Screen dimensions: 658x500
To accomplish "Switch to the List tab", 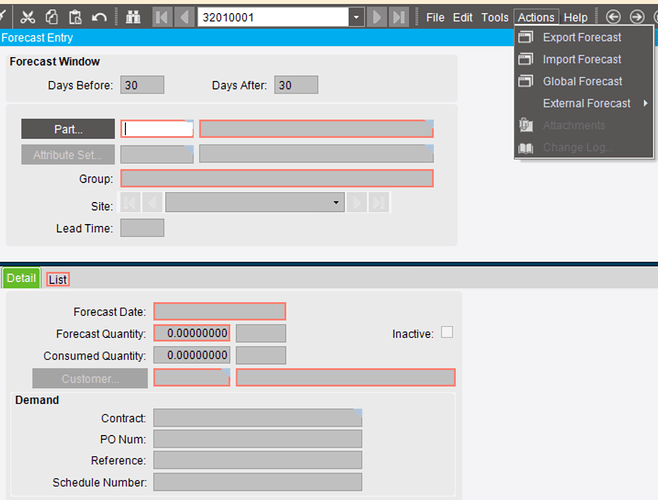I will pos(57,280).
